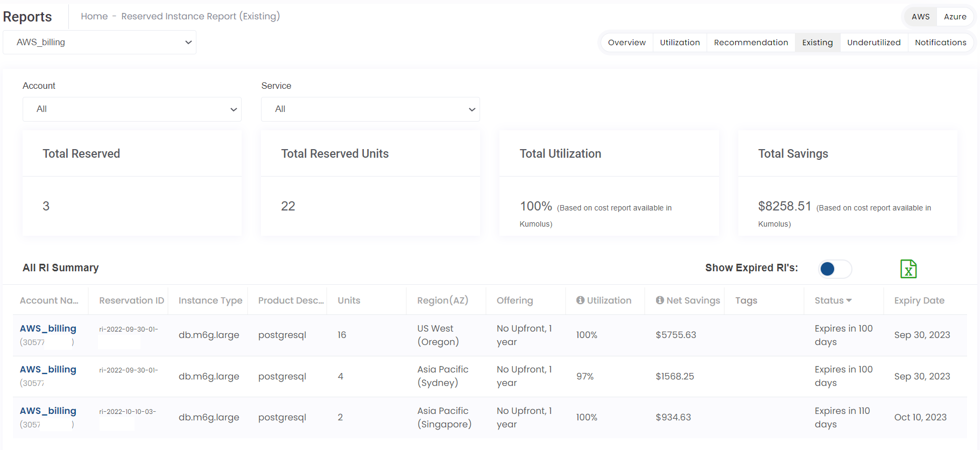
Task: Switch to the Overview tab
Action: pyautogui.click(x=626, y=43)
